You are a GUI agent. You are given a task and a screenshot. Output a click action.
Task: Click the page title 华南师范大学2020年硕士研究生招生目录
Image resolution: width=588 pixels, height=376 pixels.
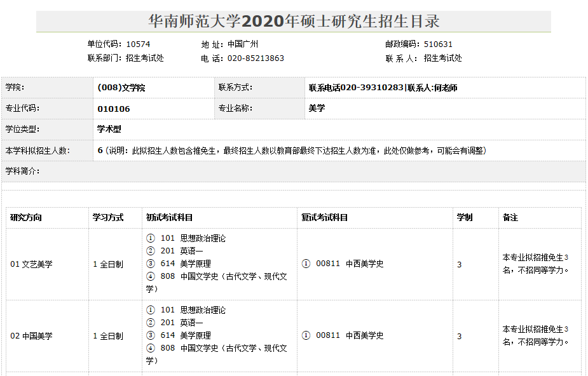(x=294, y=22)
